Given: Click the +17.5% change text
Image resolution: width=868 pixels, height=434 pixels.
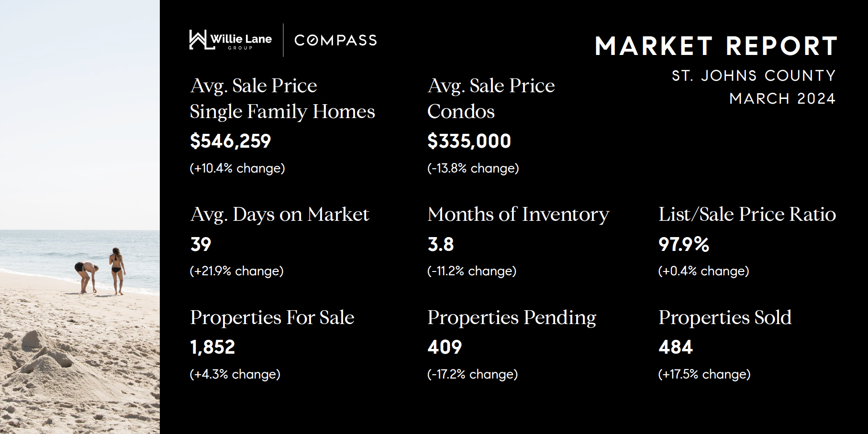Looking at the screenshot, I should pos(704,374).
